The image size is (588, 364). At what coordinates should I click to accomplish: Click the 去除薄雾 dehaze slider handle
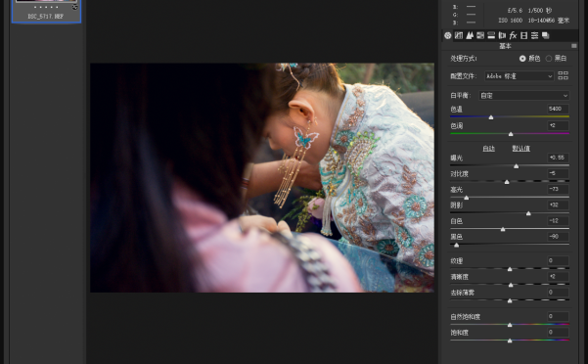pyautogui.click(x=510, y=300)
